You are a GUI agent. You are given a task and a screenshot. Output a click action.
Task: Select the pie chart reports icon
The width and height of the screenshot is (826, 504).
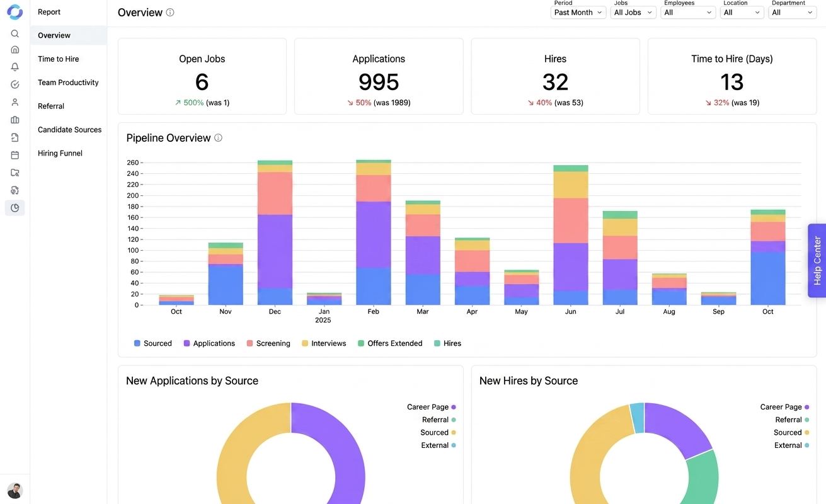tap(15, 208)
